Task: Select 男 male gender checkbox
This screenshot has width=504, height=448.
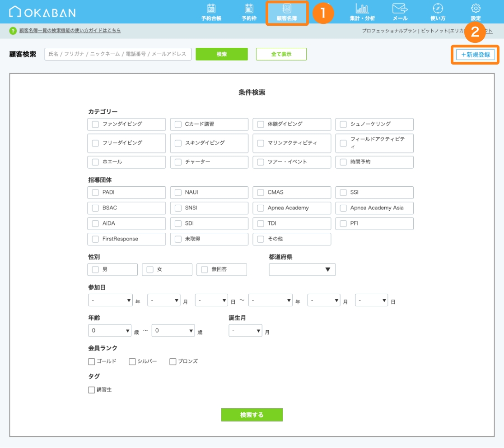Action: pos(95,269)
